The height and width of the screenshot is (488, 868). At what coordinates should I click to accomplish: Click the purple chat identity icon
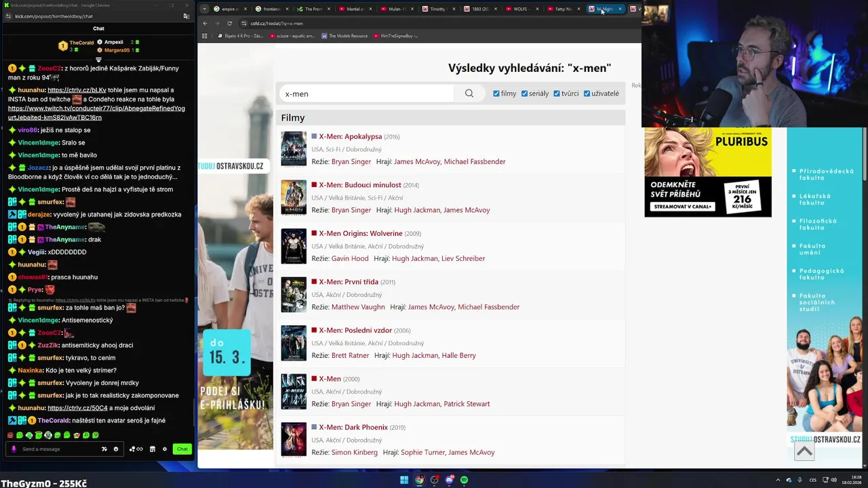pyautogui.click(x=14, y=449)
